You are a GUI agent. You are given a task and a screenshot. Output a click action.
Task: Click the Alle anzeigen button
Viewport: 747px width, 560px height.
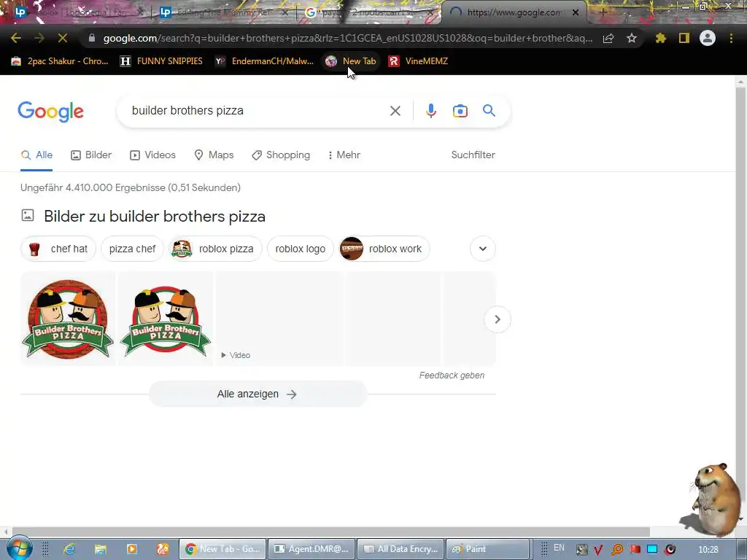pos(258,394)
